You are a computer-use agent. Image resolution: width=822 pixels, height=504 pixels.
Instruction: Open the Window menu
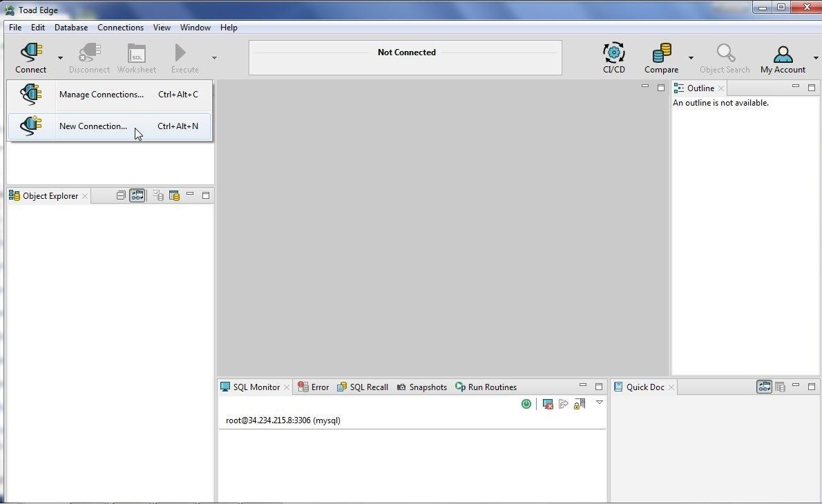coord(195,27)
